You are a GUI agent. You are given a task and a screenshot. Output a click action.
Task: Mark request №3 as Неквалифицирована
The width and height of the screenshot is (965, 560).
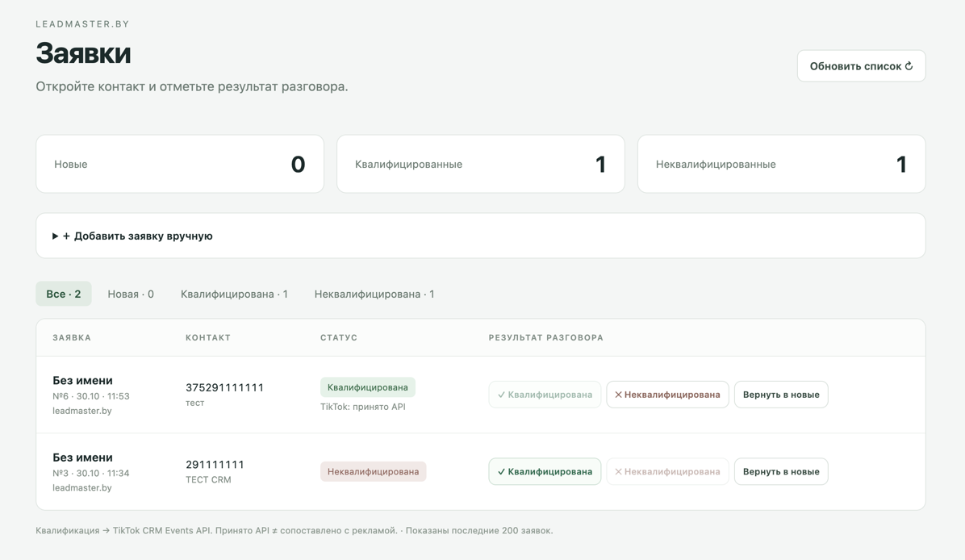[668, 471]
